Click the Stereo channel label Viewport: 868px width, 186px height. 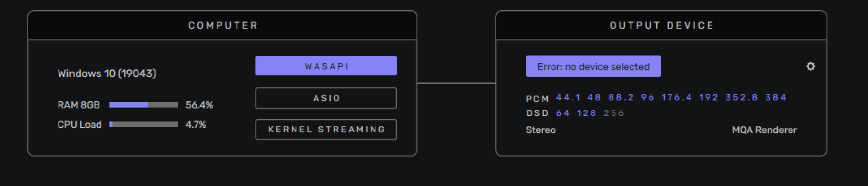point(540,130)
